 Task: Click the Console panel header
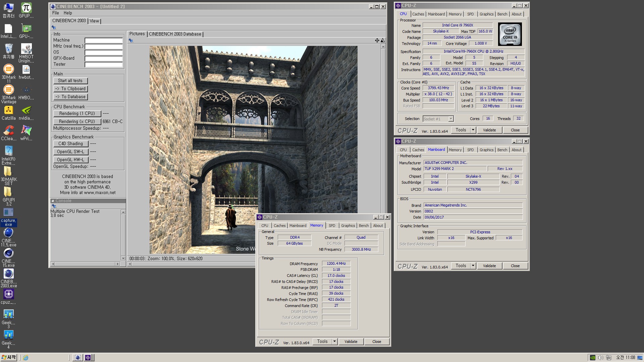pos(88,201)
